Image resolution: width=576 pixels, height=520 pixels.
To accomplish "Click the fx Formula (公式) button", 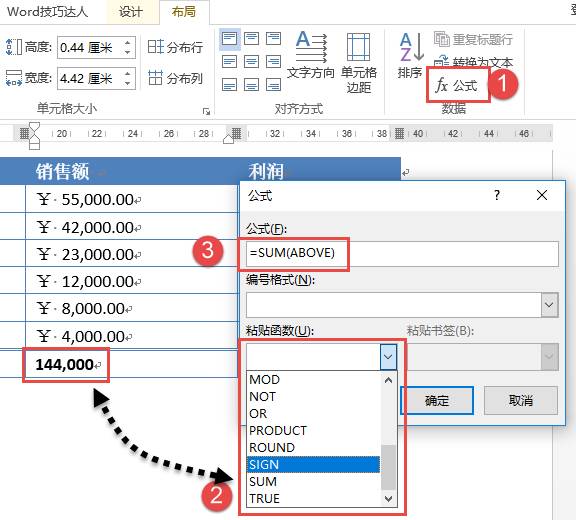I will coord(457,85).
